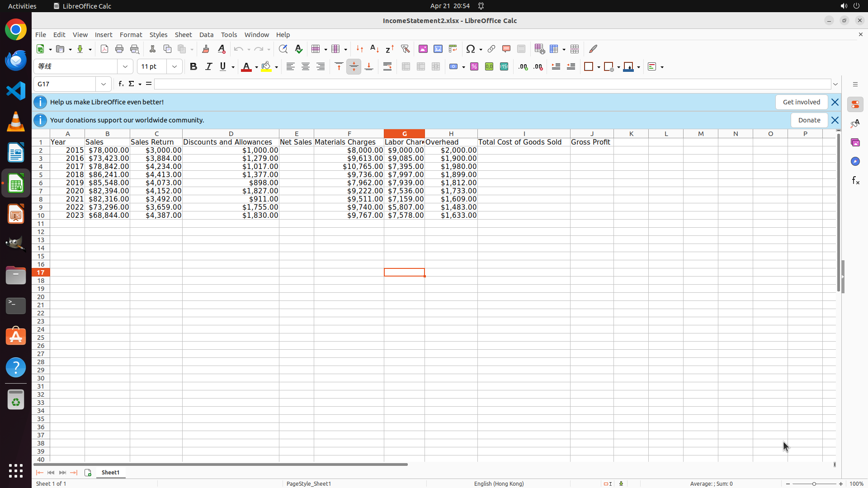Image resolution: width=868 pixels, height=488 pixels.
Task: Expand the font name dropdown
Action: click(x=125, y=67)
